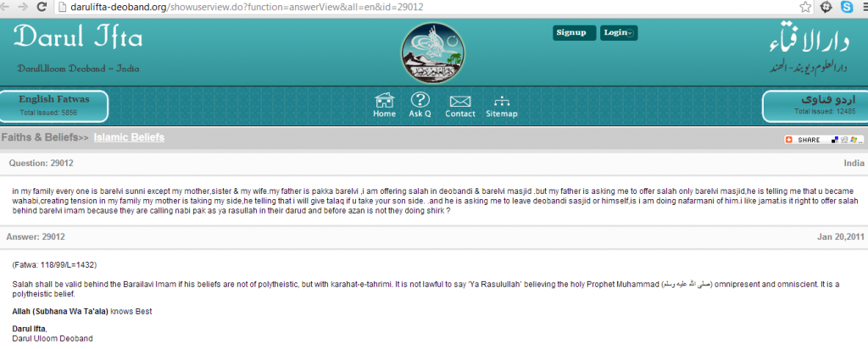
Task: Click the '(Fatwa: 118/99/L=1432)' reference
Action: point(54,265)
